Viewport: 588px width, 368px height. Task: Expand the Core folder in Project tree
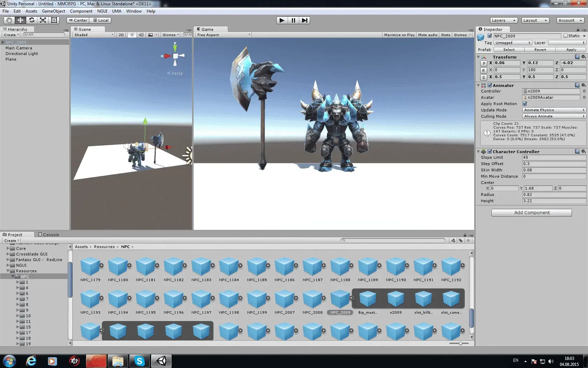point(8,248)
